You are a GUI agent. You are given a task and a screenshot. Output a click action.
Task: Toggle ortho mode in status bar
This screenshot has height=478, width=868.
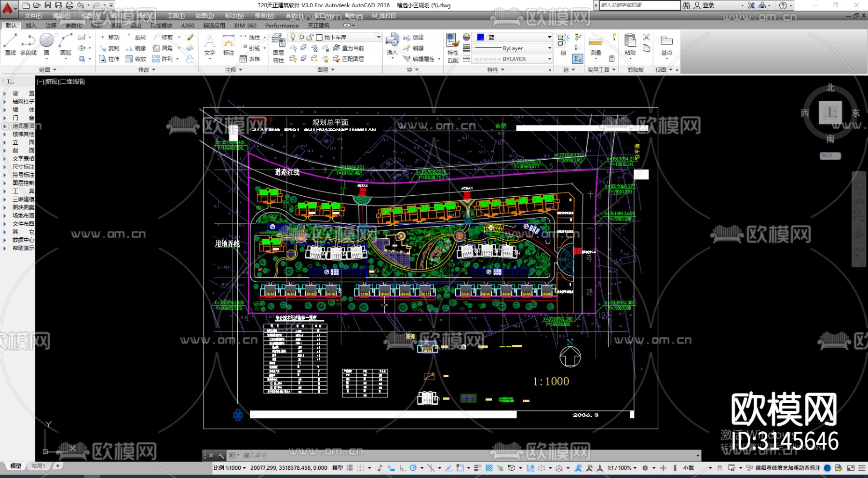(x=403, y=468)
